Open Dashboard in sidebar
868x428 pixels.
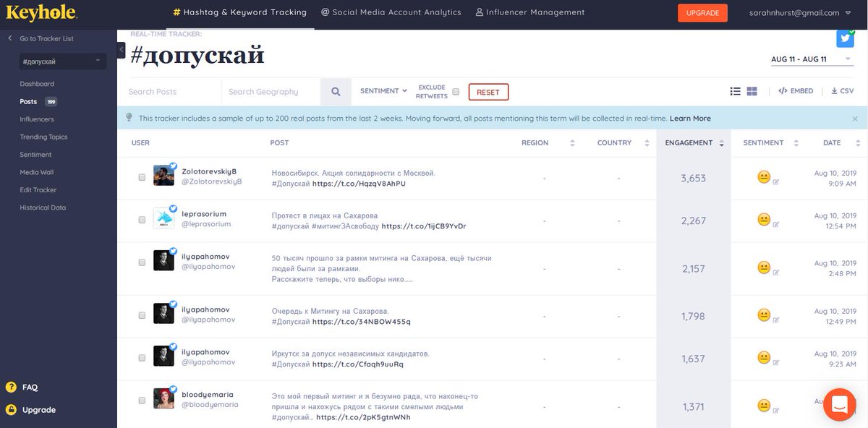[37, 84]
